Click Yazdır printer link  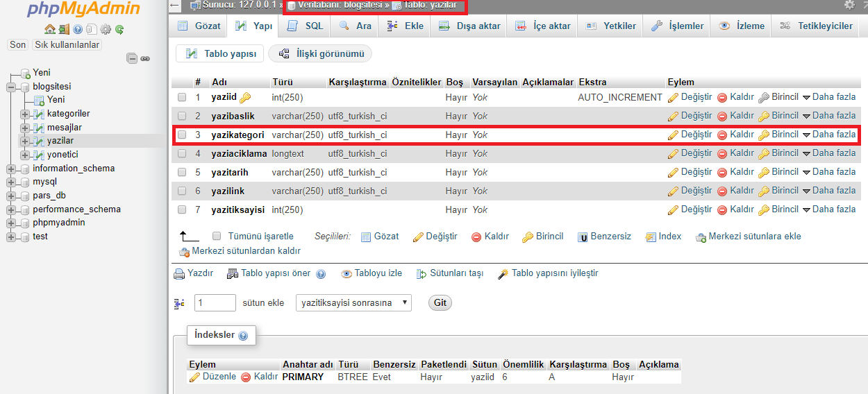point(194,273)
